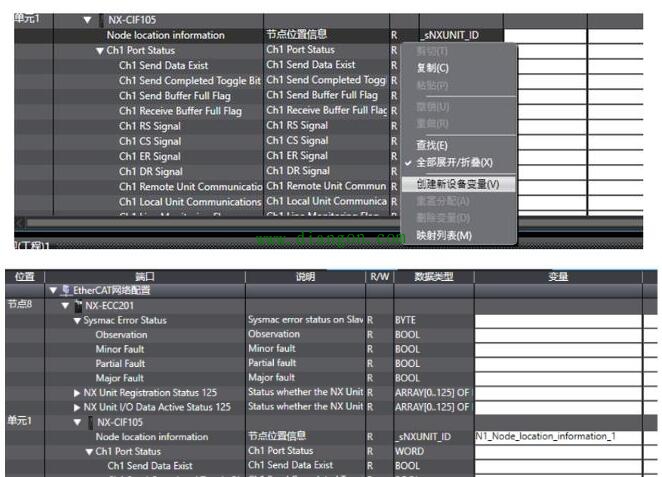Screen dimensions: 662x477
Task: Select Ch1 Remote Unit Communications row
Action: tap(190, 187)
